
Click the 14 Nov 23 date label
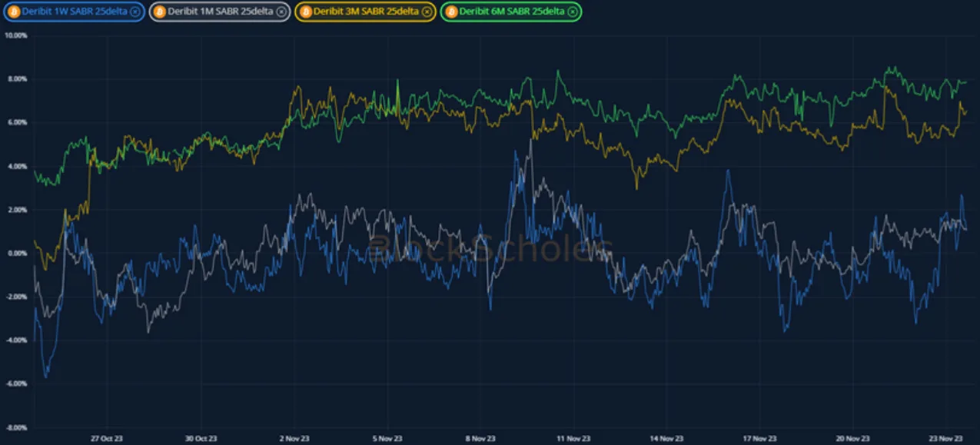667,438
